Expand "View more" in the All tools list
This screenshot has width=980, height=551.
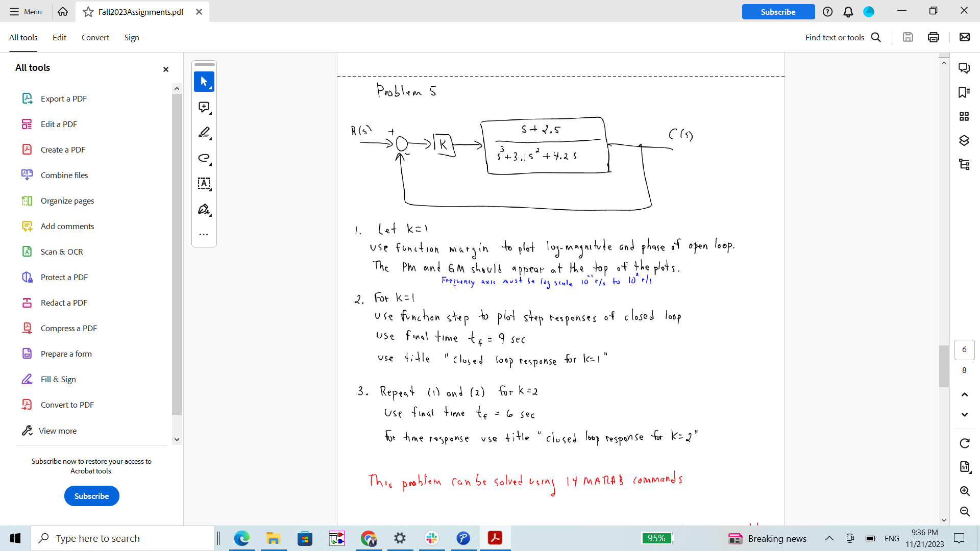click(57, 431)
